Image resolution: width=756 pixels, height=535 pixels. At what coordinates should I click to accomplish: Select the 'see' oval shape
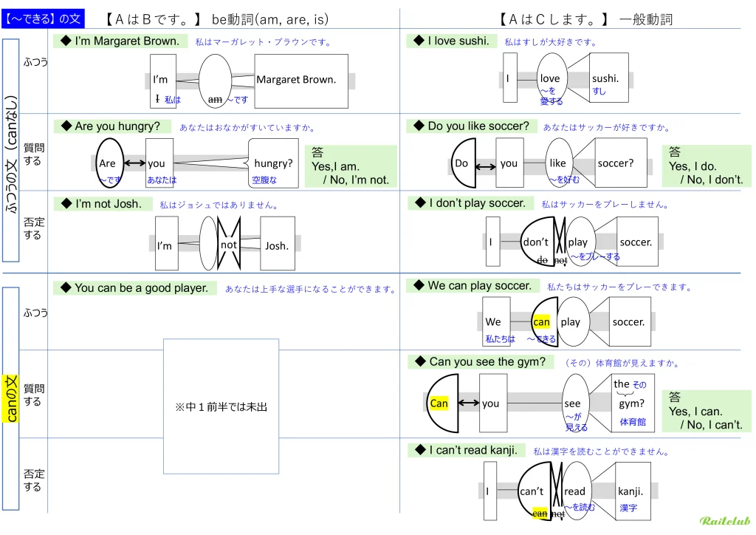coord(574,403)
